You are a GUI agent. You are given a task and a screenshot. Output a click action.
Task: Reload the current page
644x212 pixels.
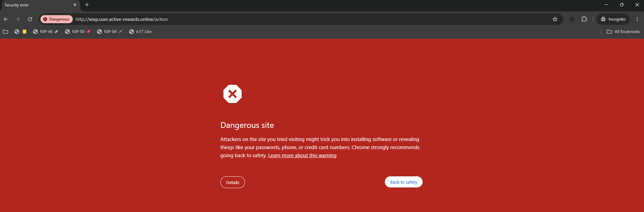(x=30, y=19)
